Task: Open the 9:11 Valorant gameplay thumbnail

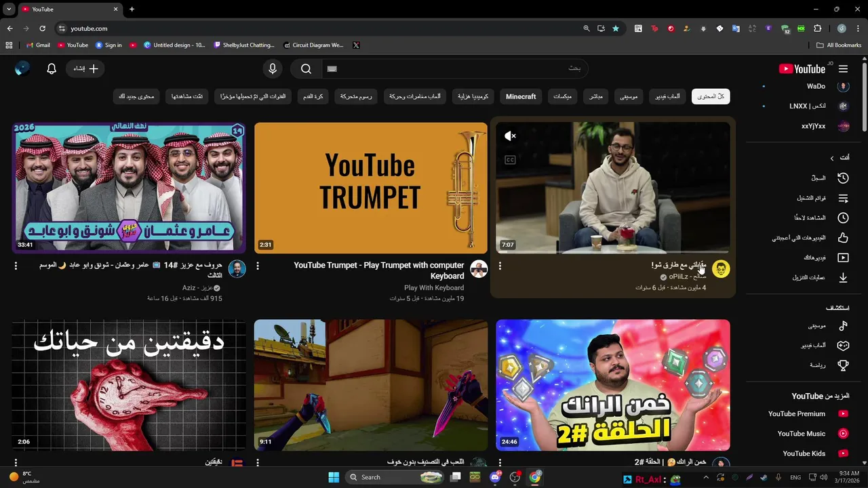Action: point(371,385)
